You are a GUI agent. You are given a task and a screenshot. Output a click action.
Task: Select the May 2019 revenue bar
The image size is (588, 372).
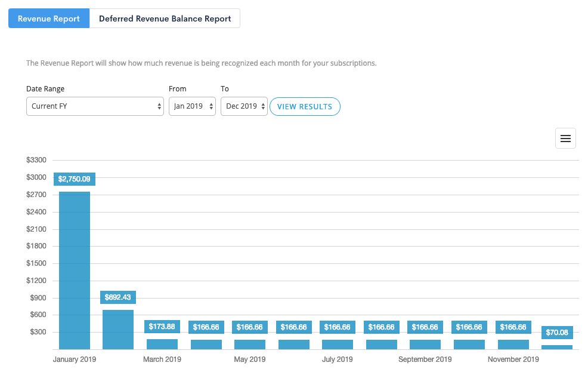pyautogui.click(x=249, y=345)
